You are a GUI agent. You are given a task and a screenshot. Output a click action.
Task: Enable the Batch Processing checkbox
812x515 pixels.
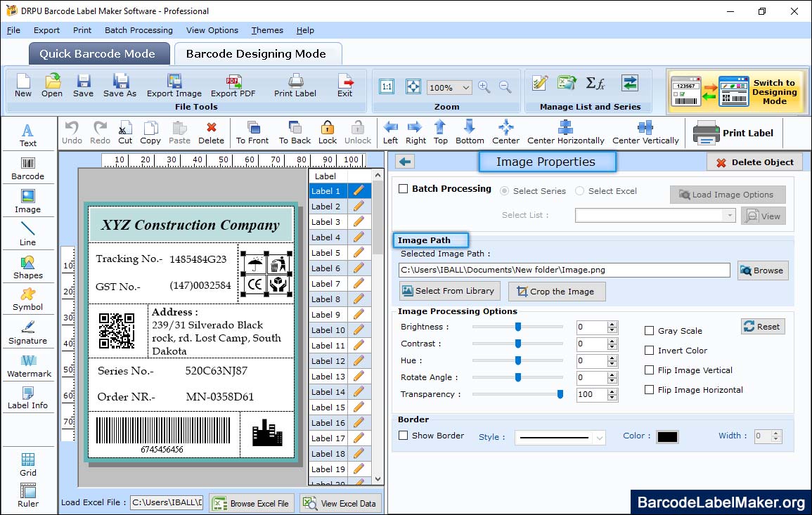[x=404, y=189]
